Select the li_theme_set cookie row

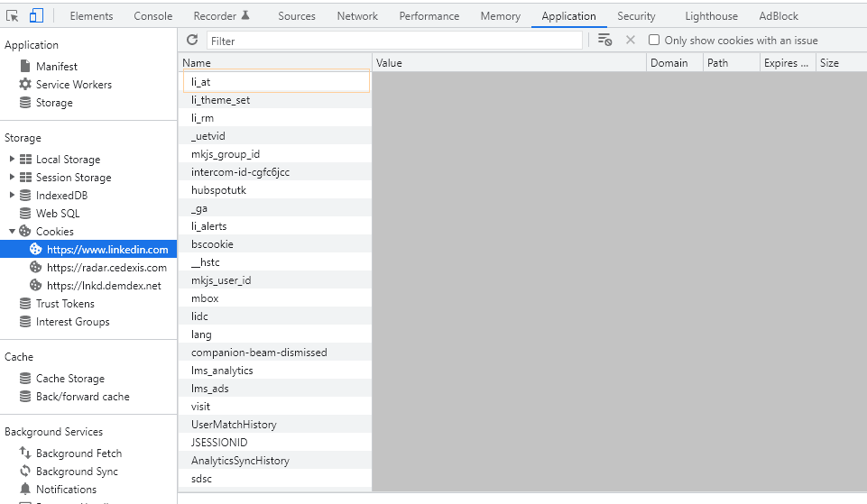[x=275, y=99]
